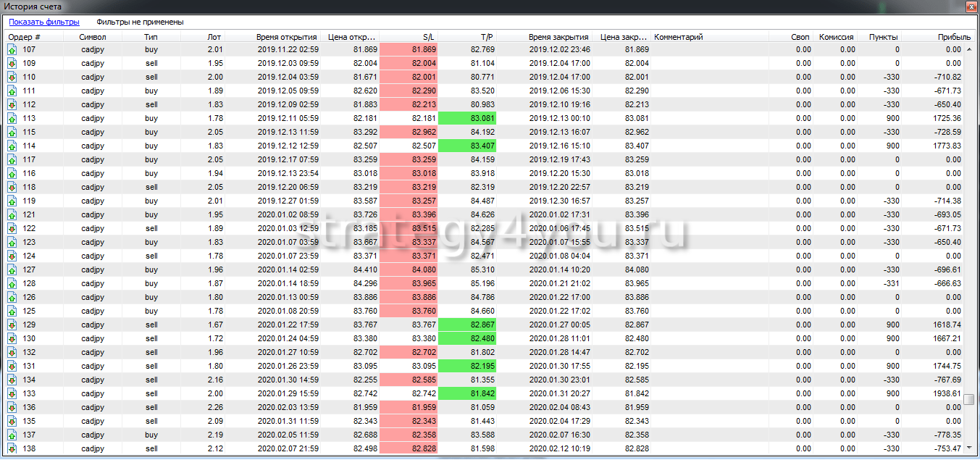Open the Показать фильтры link
The height and width of the screenshot is (460, 980).
pyautogui.click(x=43, y=22)
